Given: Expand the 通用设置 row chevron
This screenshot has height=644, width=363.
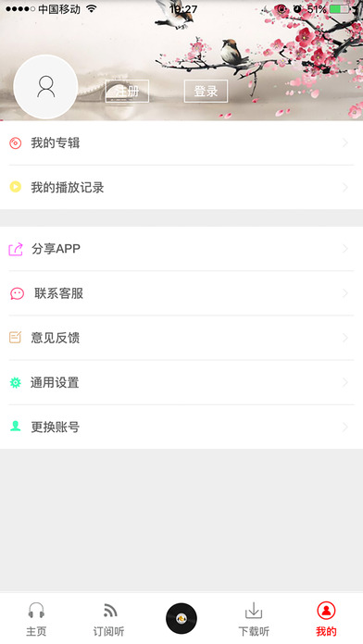Looking at the screenshot, I should tap(345, 382).
